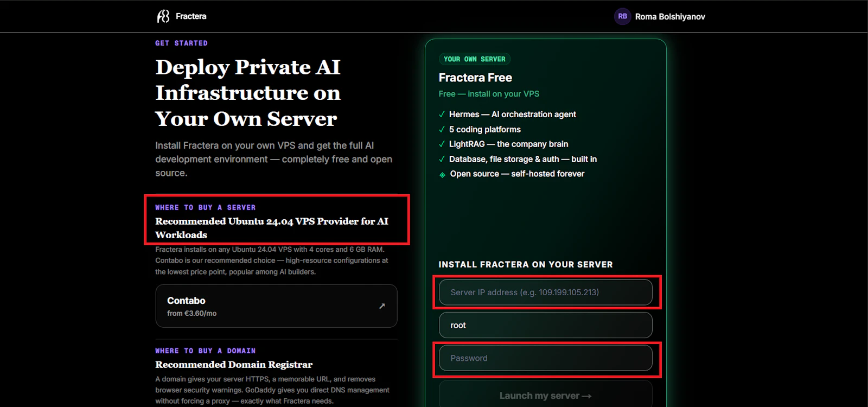Click WHERE TO BUY A DOMAIN label
The image size is (868, 407).
coord(205,351)
